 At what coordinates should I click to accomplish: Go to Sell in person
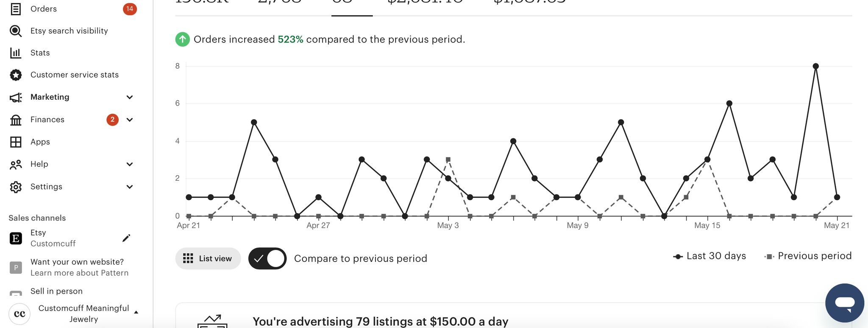tap(56, 291)
